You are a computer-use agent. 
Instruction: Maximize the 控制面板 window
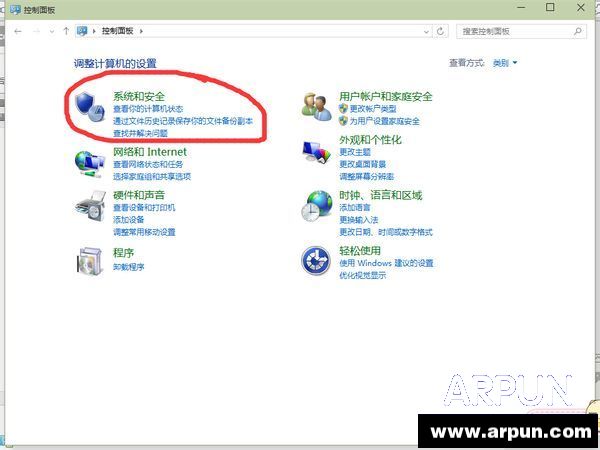[550, 7]
